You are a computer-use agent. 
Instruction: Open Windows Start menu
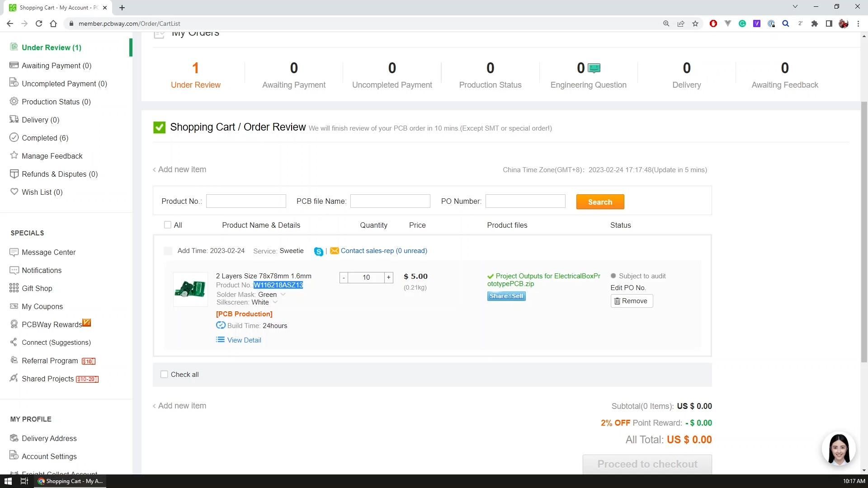8,481
